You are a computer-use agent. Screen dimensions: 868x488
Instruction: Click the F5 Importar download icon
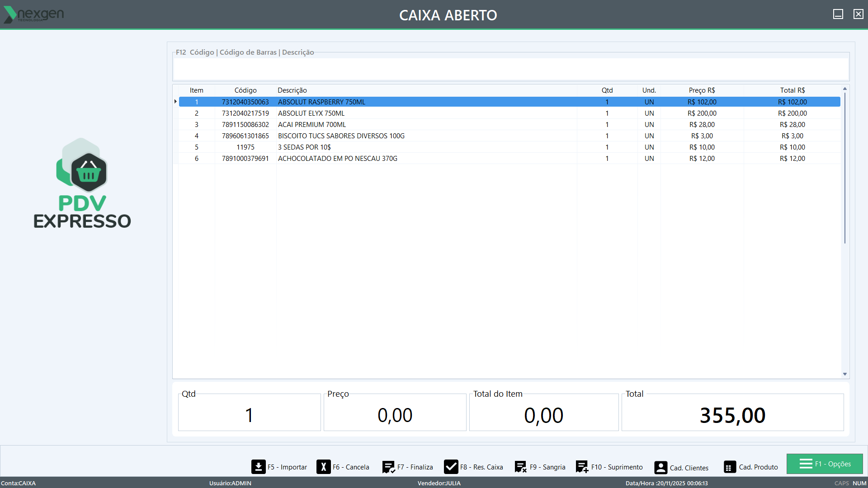coord(258,467)
